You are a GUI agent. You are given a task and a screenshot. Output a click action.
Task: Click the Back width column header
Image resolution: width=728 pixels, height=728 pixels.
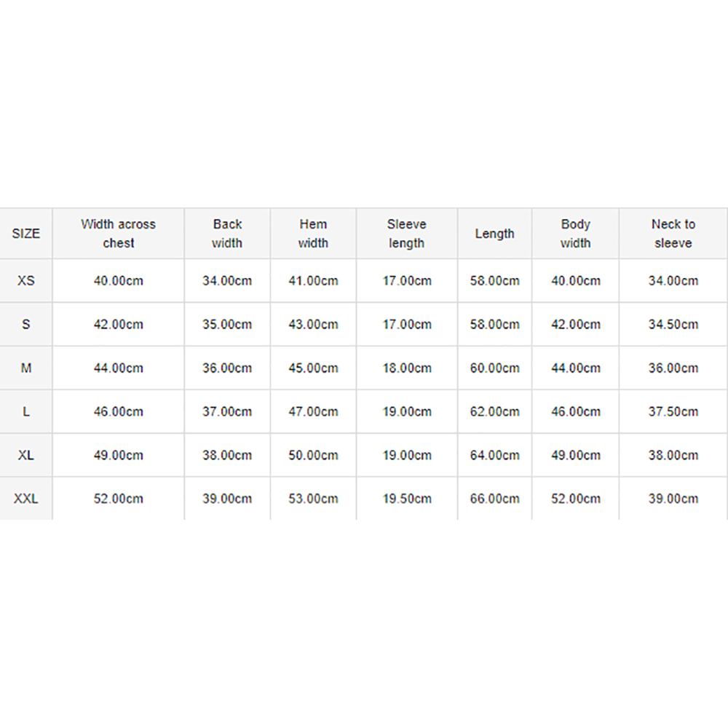coord(227,234)
